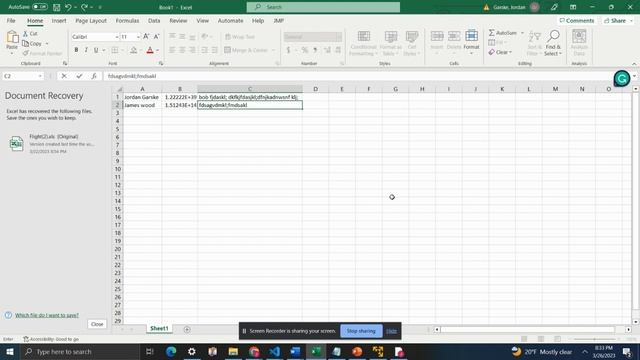Open Conditional Formatting menu

[x=363, y=43]
